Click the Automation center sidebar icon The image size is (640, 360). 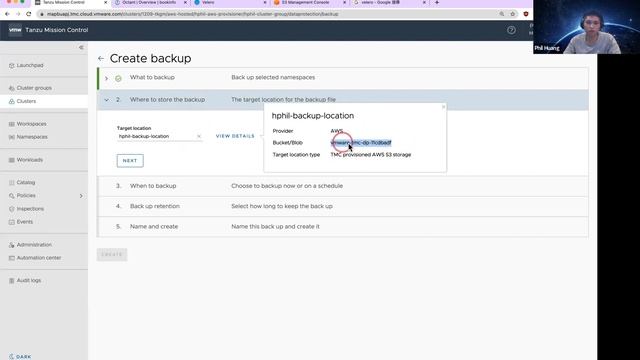[x=11, y=258]
